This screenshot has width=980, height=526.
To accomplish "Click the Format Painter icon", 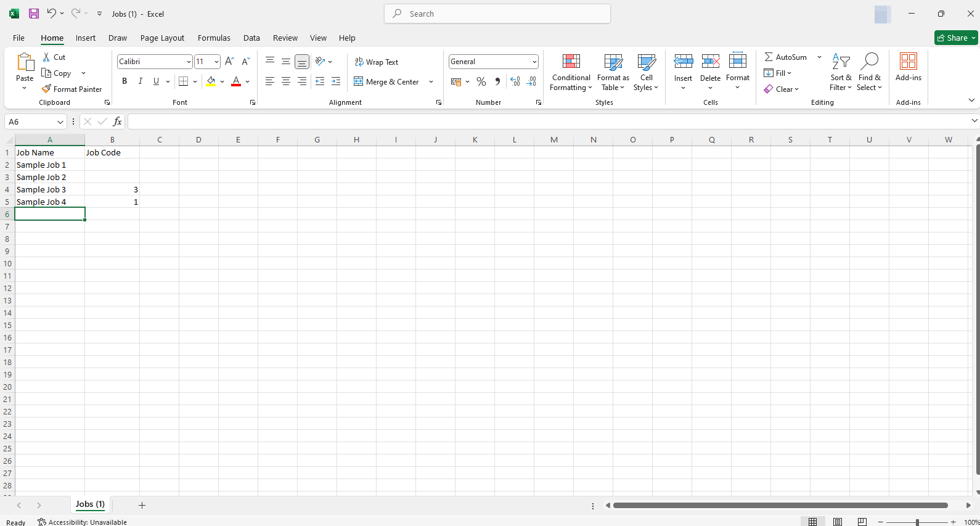I will [x=46, y=89].
